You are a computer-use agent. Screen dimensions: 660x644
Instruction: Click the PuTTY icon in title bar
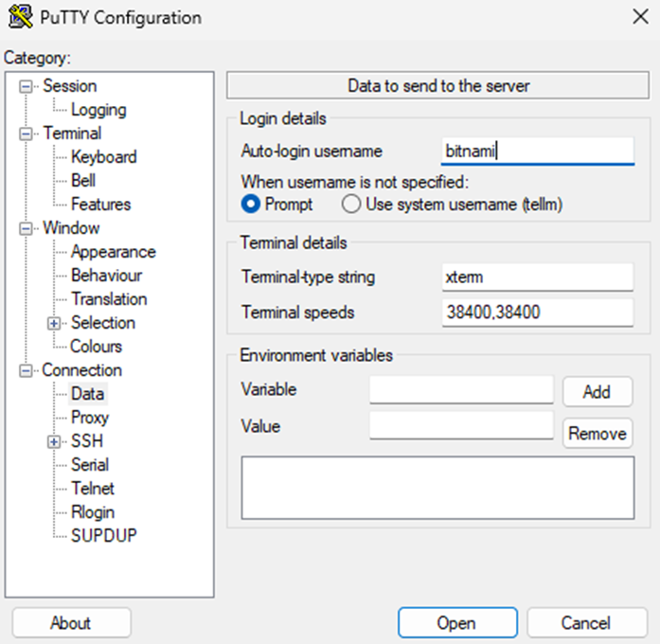coord(20,17)
